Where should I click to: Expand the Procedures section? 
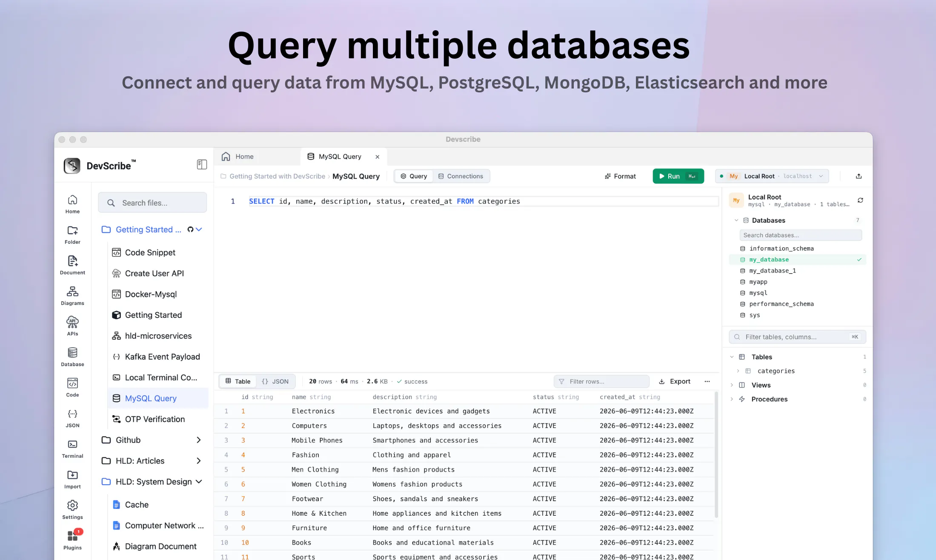click(732, 399)
